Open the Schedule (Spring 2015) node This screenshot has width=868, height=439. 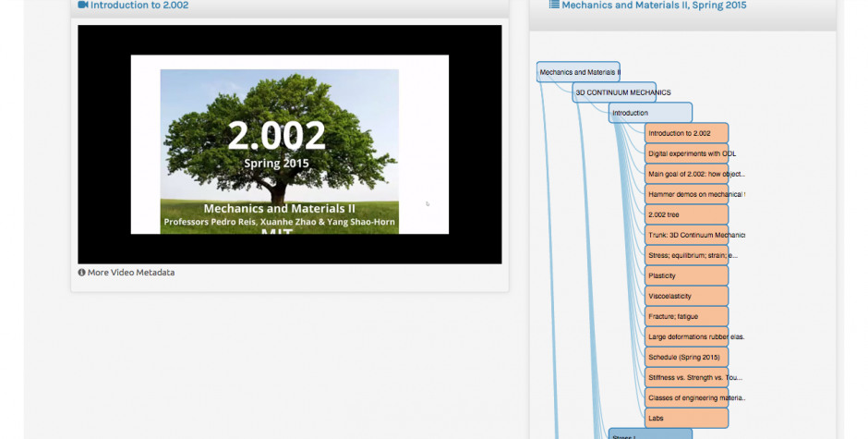click(686, 357)
